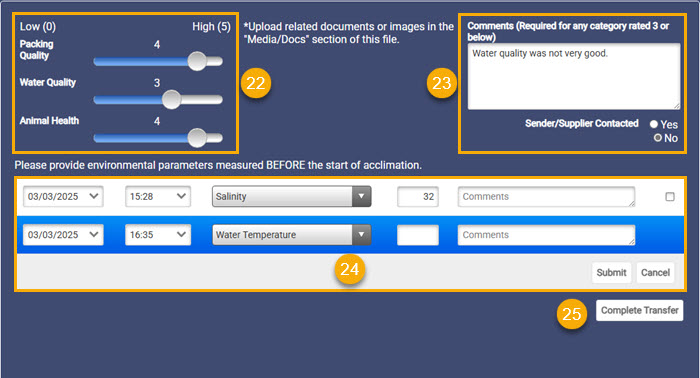Viewport: 700px width, 378px height.
Task: Select Yes for Sender/Supplier Contacted
Action: [x=654, y=125]
